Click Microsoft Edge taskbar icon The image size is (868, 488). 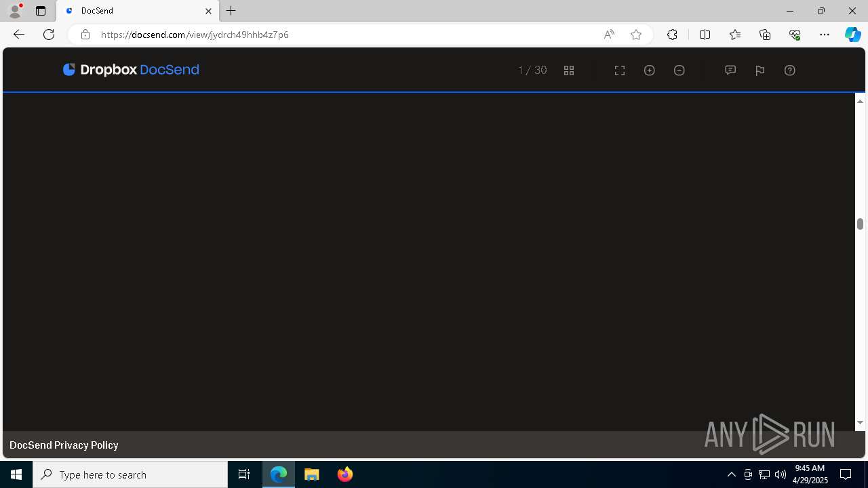[x=279, y=474]
